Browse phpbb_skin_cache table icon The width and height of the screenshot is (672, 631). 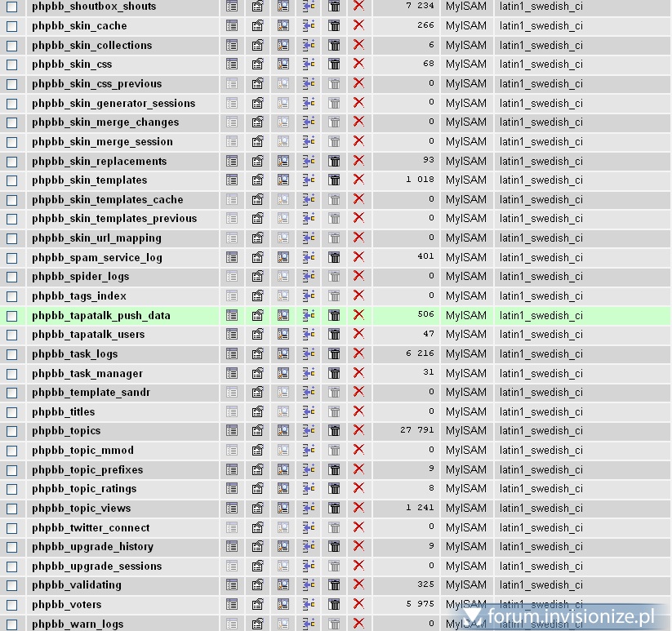point(231,25)
